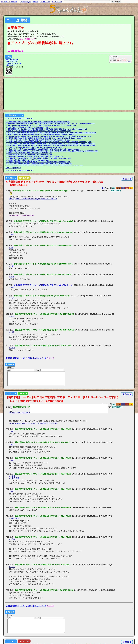This screenshot has width=138, height=644.
Task: Focus message textarea in カツカレー thread form
Action: click(x=36, y=378)
